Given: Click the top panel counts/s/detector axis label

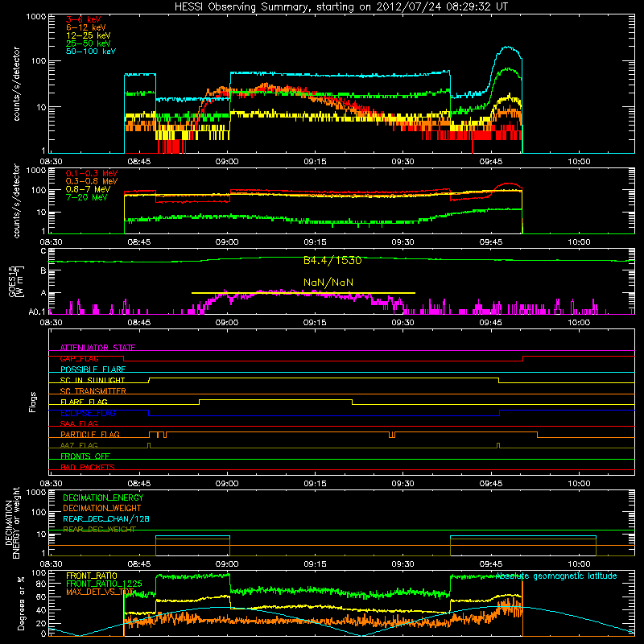Looking at the screenshot, I should click(16, 84).
